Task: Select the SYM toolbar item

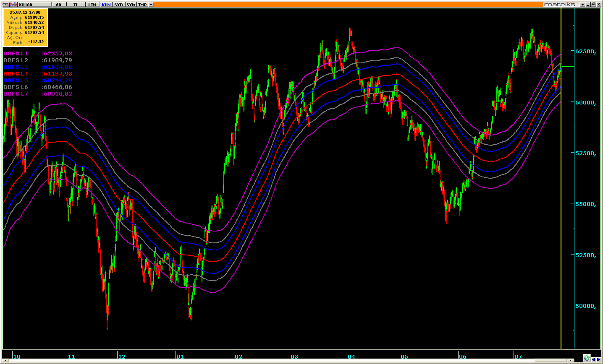Action: (x=131, y=5)
